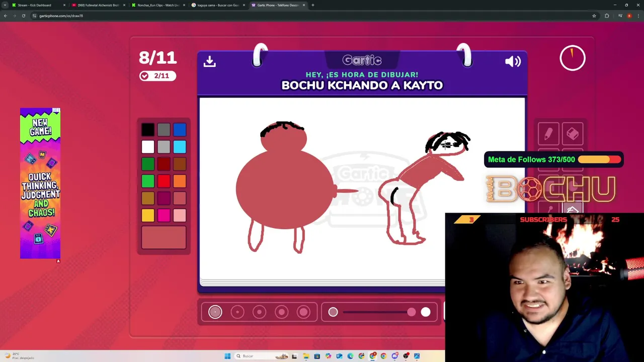Screen dimensions: 644x362
Task: Open the Chrome three-dot menu
Action: click(x=639, y=16)
